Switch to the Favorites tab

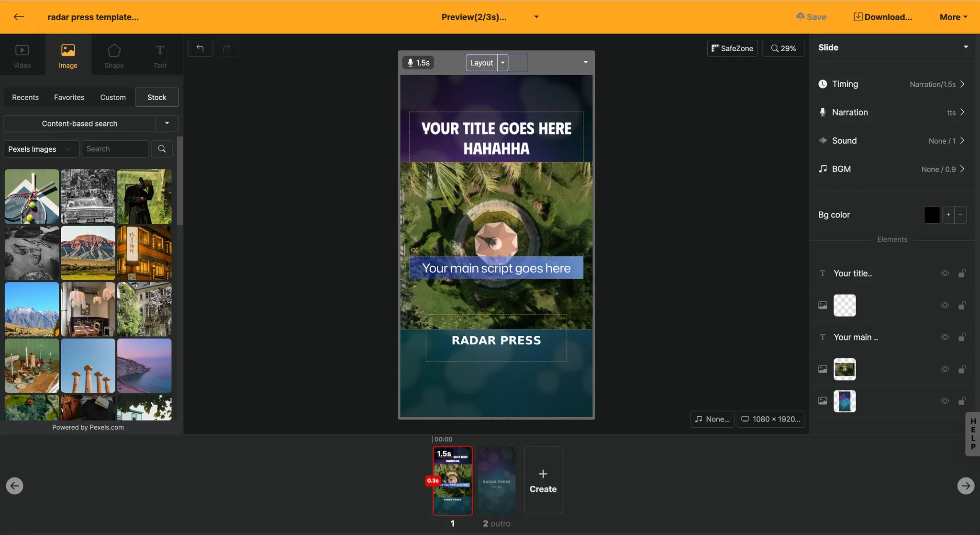[x=69, y=97]
